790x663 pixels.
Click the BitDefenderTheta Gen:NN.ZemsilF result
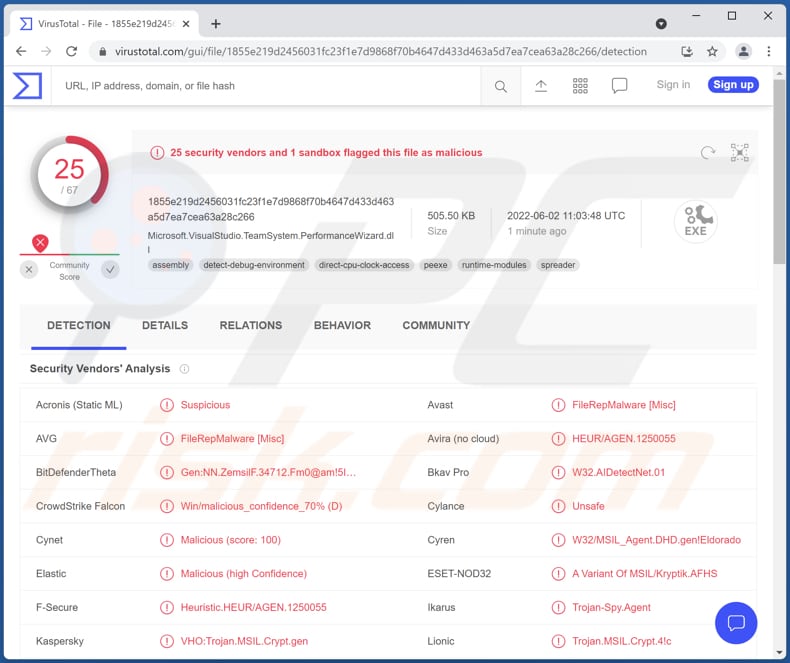click(268, 473)
